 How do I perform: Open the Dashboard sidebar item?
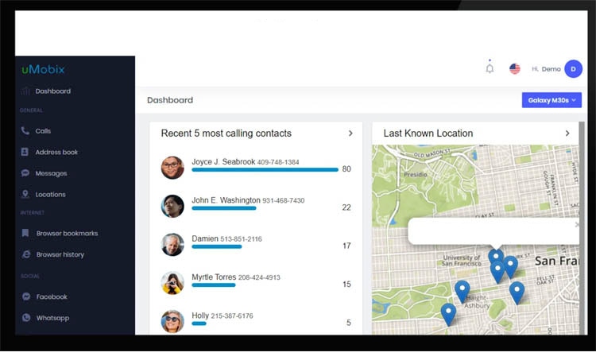[52, 91]
